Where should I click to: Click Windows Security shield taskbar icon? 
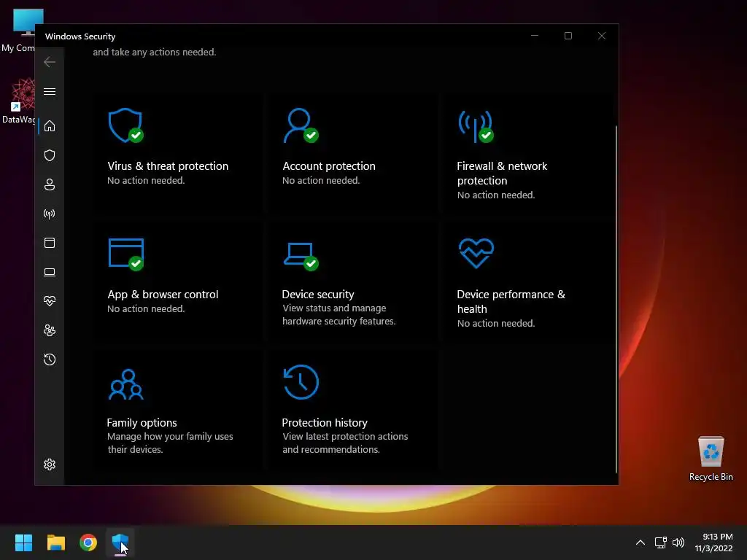point(120,542)
